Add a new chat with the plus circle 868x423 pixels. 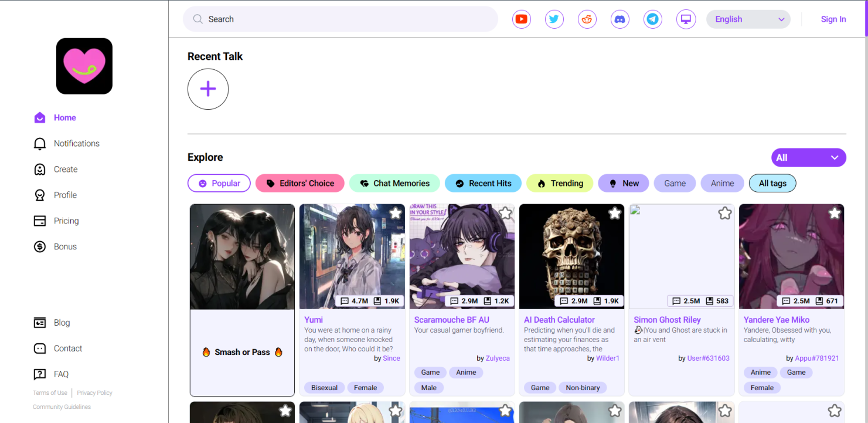pyautogui.click(x=207, y=89)
